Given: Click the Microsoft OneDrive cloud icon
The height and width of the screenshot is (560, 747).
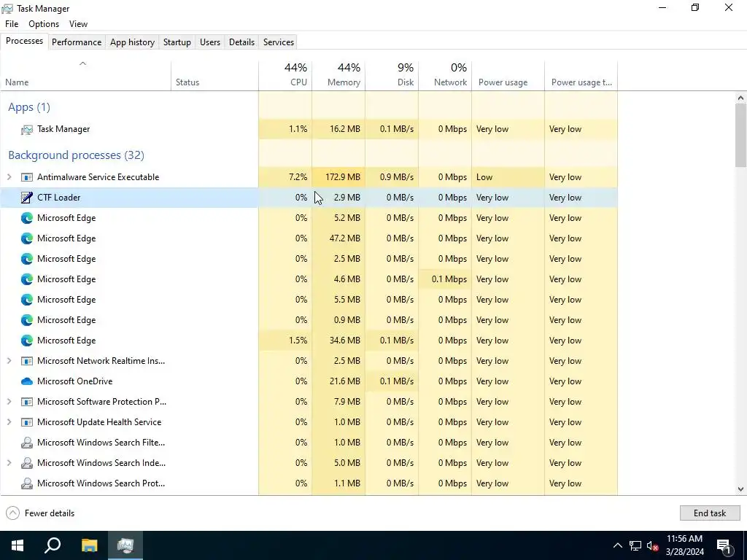Looking at the screenshot, I should click(27, 381).
